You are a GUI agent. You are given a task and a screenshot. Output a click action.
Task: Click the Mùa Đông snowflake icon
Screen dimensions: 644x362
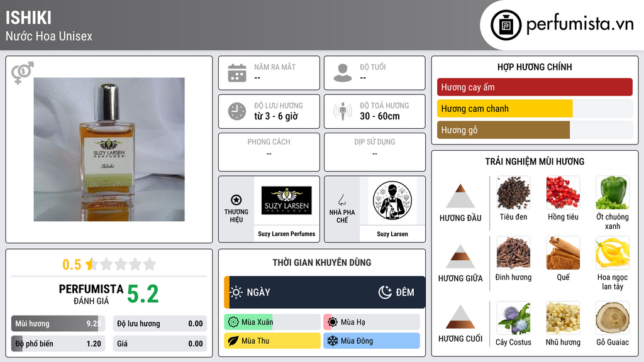333,341
